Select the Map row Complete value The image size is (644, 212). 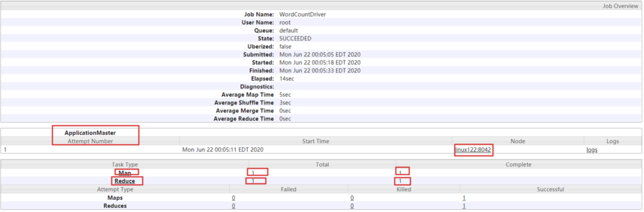400,173
